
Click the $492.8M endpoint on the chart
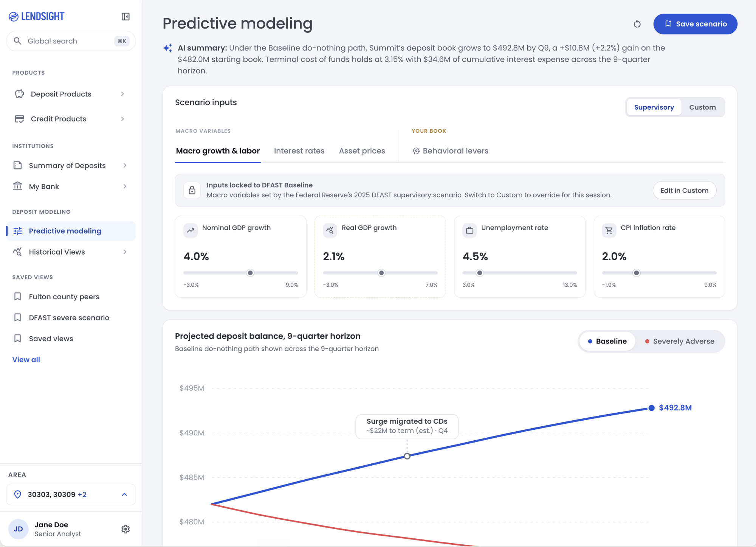coord(651,408)
